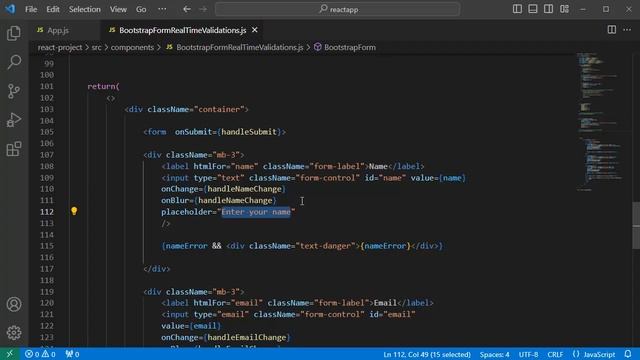Image resolution: width=640 pixels, height=360 pixels.
Task: Click nameError text-danger div on line 115
Action: tap(302, 246)
